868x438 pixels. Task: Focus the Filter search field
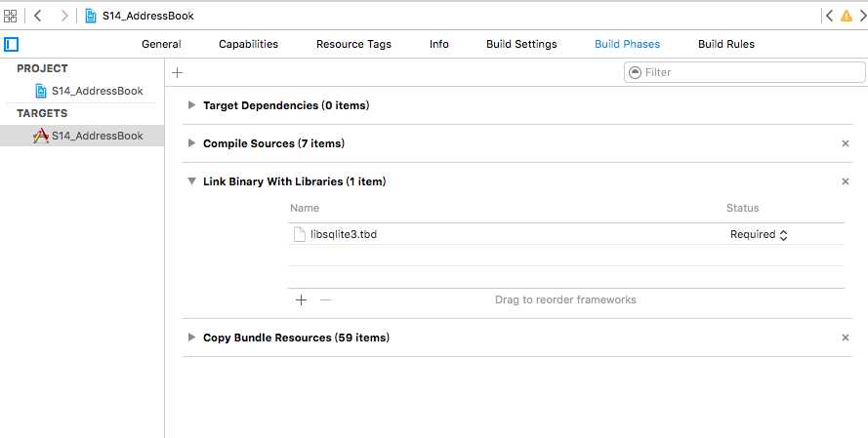[745, 72]
